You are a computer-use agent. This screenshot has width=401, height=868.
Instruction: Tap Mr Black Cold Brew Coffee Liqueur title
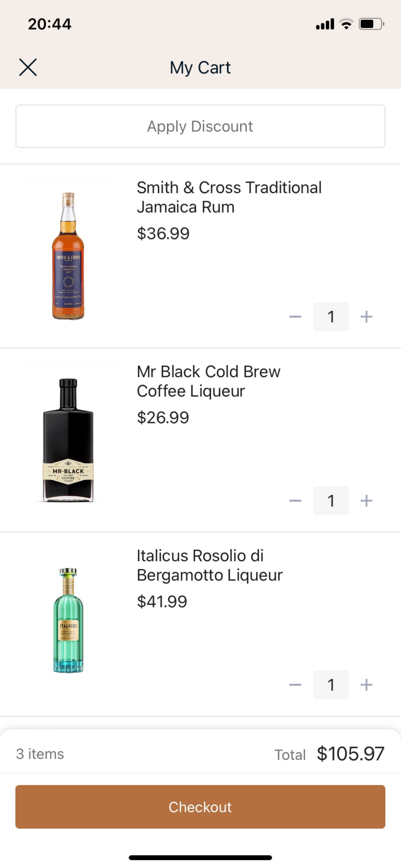coord(208,381)
